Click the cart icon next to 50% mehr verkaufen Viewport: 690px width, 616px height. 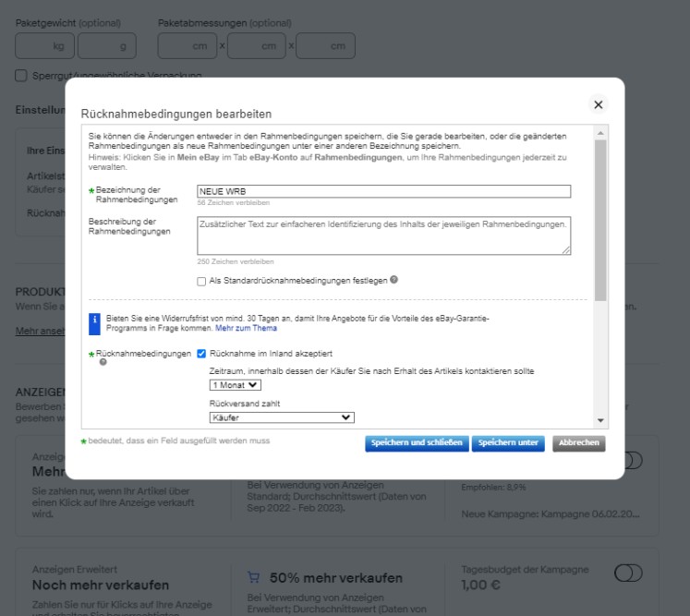coord(254,577)
